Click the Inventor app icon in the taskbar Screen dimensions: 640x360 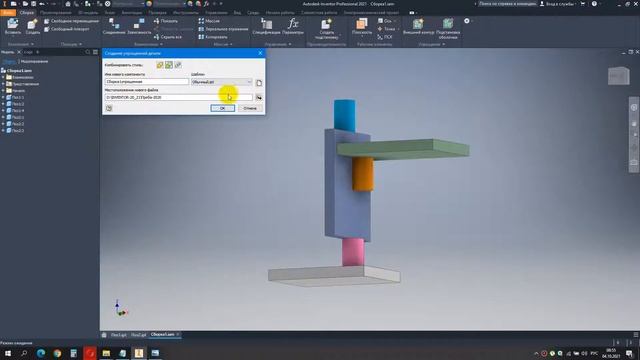(x=139, y=353)
